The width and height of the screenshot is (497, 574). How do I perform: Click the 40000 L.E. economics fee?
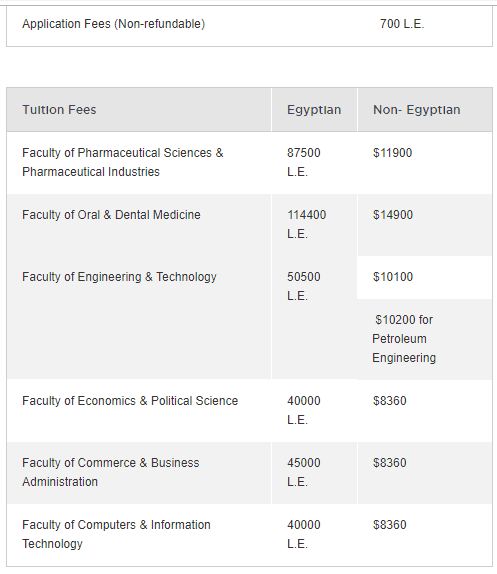tap(304, 410)
